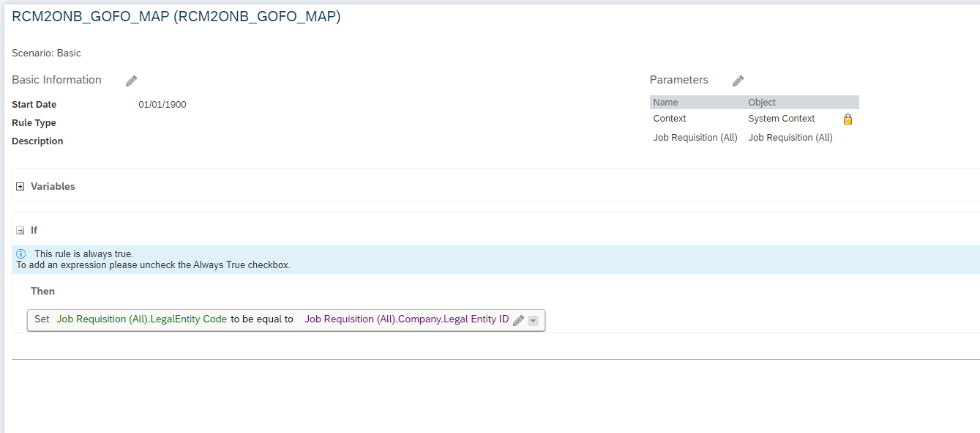980x433 pixels.
Task: Click the lock icon beside System Context
Action: coord(848,119)
